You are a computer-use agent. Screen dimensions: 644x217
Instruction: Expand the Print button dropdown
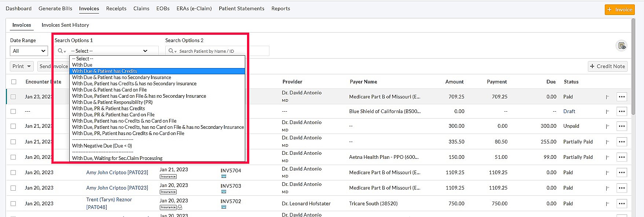[22, 66]
